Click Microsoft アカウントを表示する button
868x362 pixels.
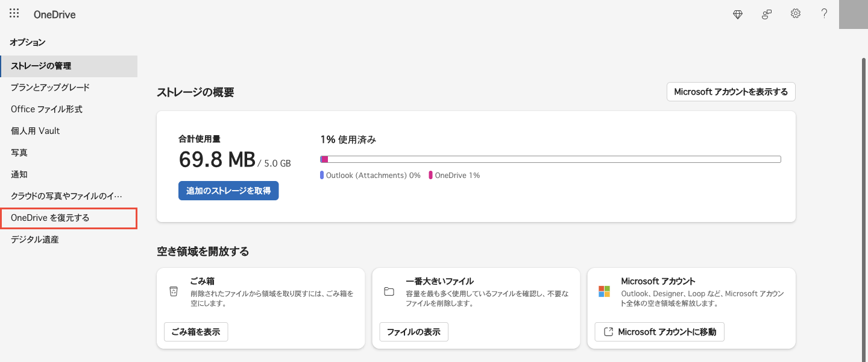[x=731, y=92]
